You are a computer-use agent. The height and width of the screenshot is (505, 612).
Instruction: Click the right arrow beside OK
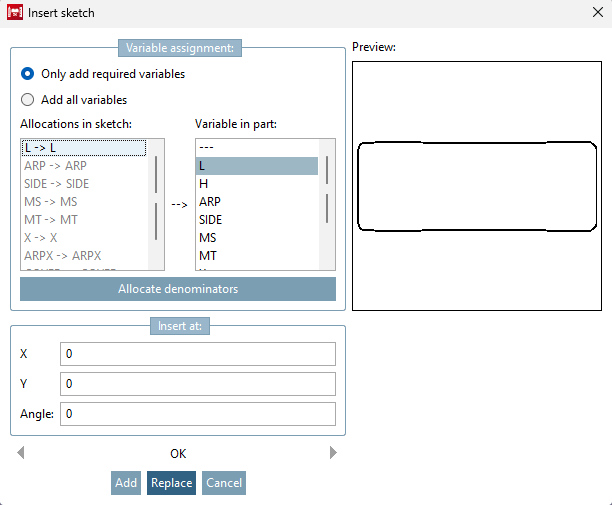point(333,453)
